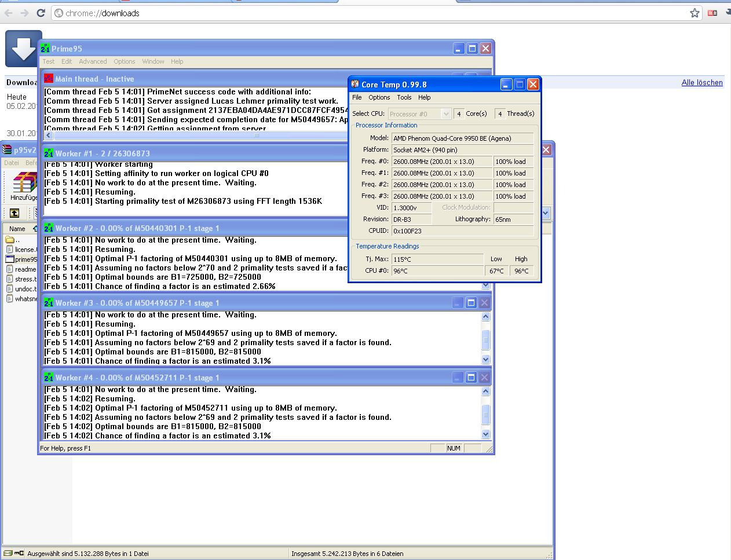Open Prime95 Edit menu
Viewport: 731px width, 560px height.
(x=67, y=61)
